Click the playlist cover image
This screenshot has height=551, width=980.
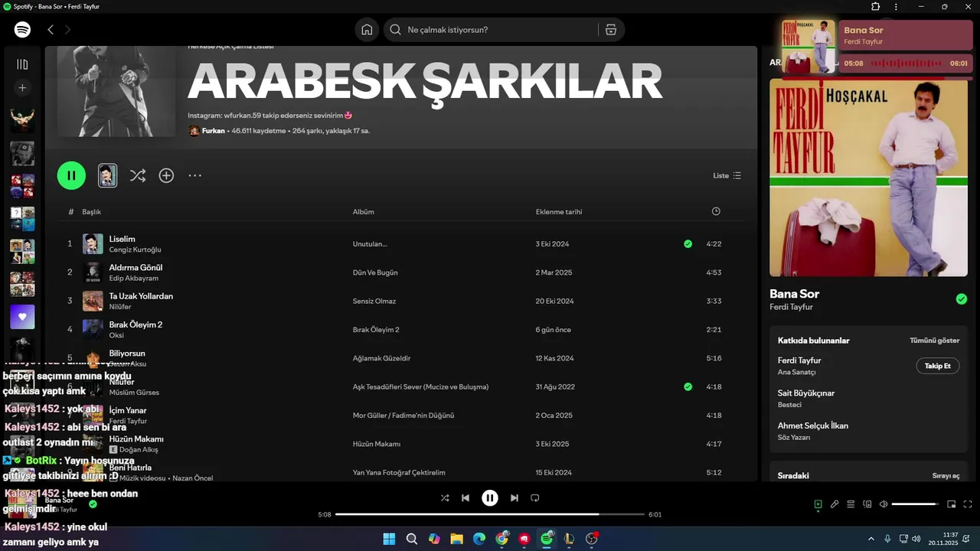coord(116,91)
